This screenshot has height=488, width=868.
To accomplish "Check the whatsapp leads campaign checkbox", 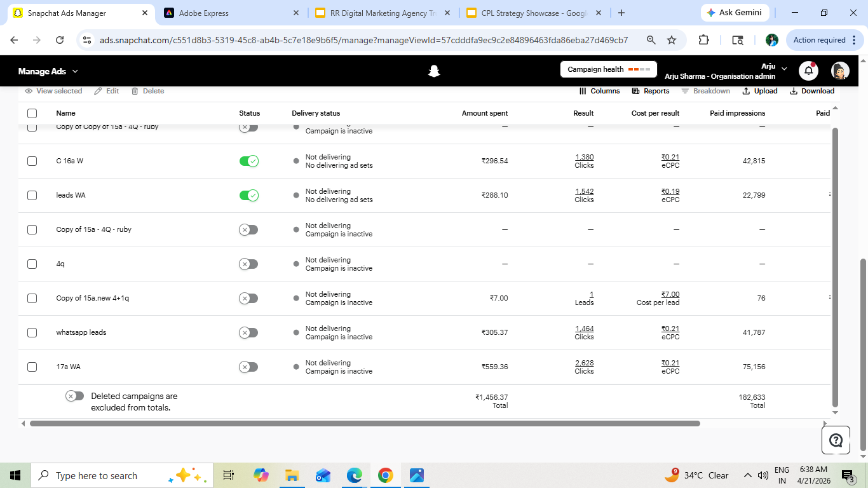I will point(32,332).
